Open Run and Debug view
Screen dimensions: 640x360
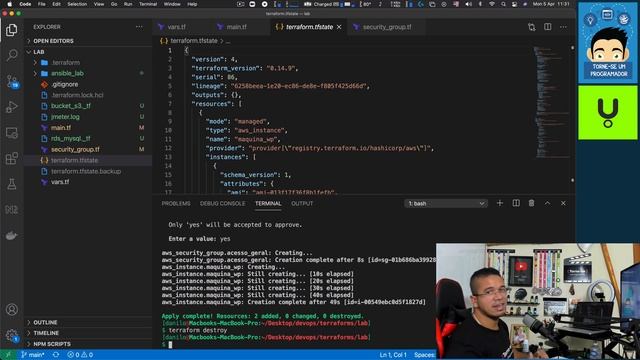pos(11,107)
